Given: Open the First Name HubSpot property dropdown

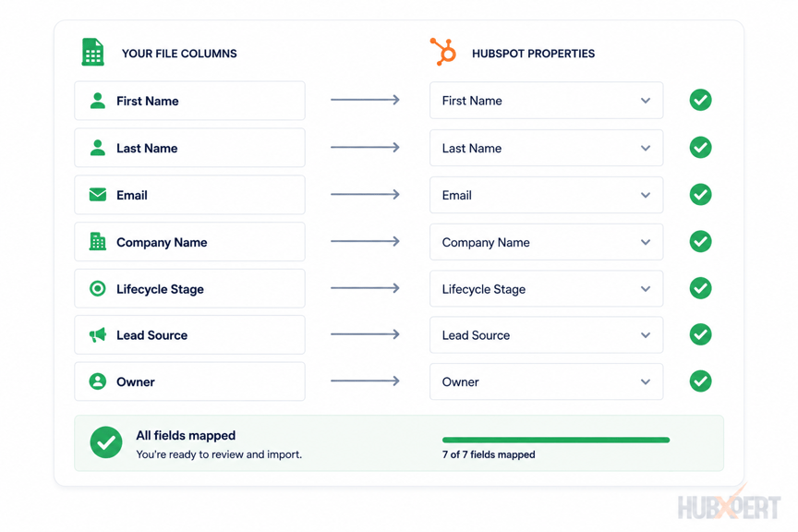Looking at the screenshot, I should point(546,101).
